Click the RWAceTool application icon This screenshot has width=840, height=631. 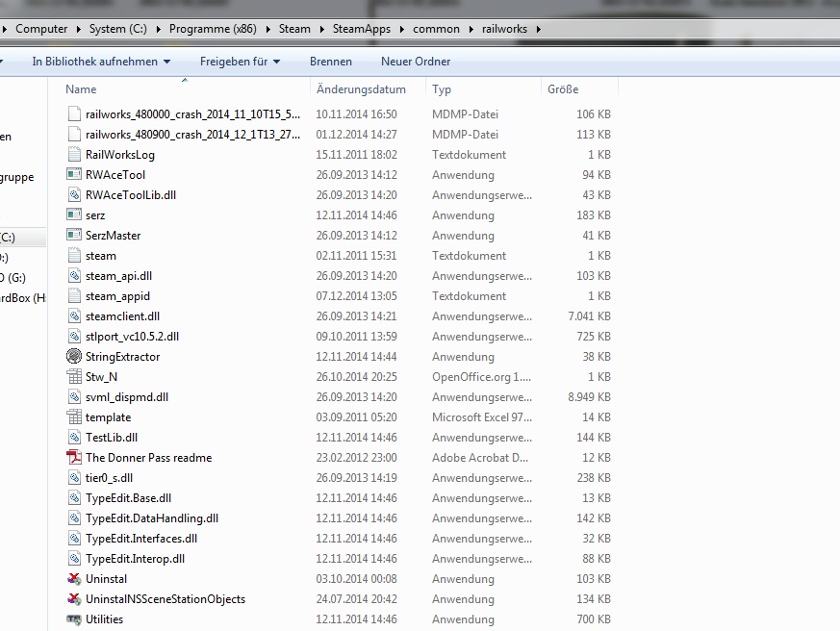point(74,175)
